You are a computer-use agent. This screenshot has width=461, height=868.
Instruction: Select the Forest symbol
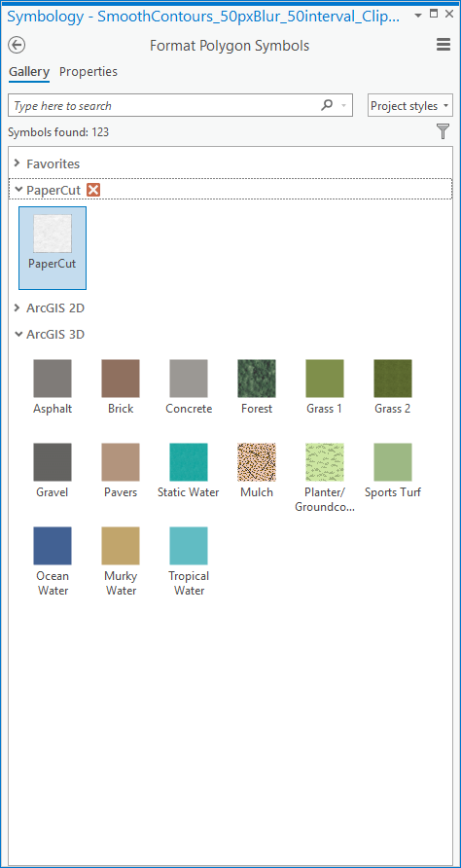pyautogui.click(x=257, y=387)
